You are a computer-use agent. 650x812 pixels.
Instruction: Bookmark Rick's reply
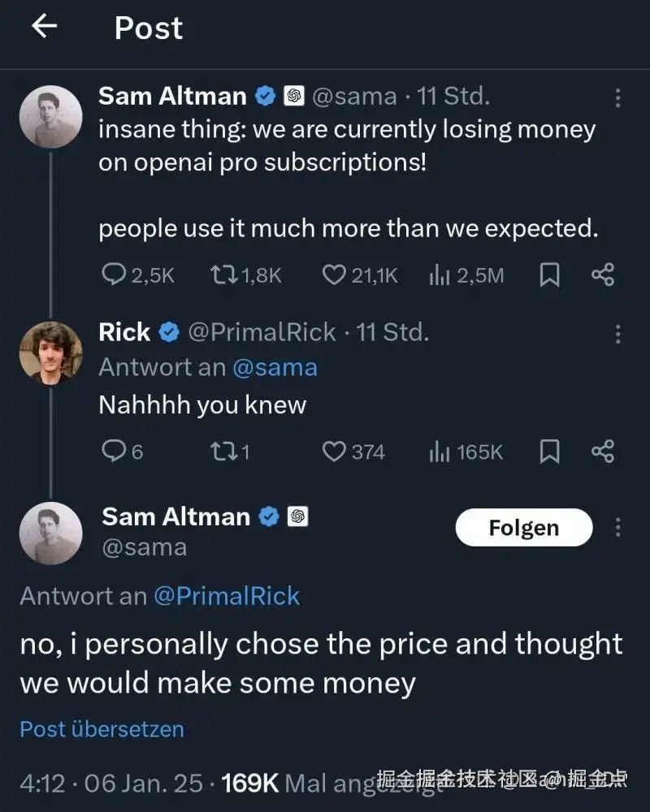click(550, 451)
